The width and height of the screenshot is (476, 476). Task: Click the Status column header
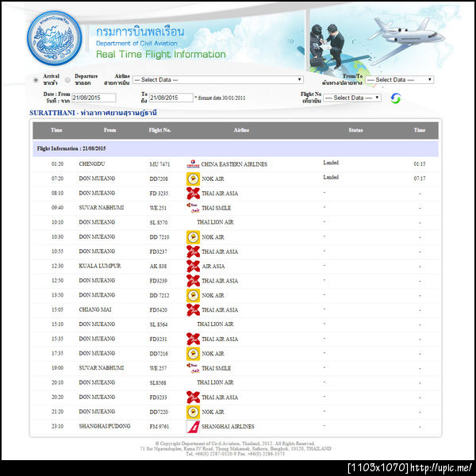tap(355, 130)
